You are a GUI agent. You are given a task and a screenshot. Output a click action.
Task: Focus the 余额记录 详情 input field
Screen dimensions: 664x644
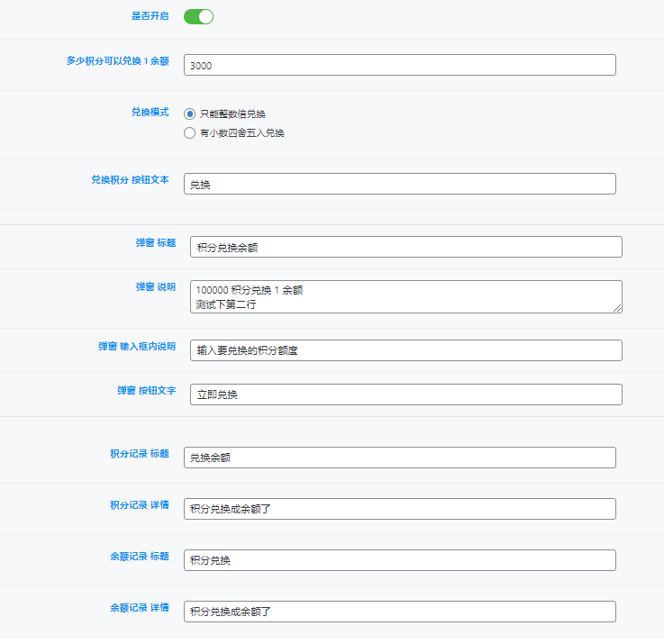click(x=399, y=612)
